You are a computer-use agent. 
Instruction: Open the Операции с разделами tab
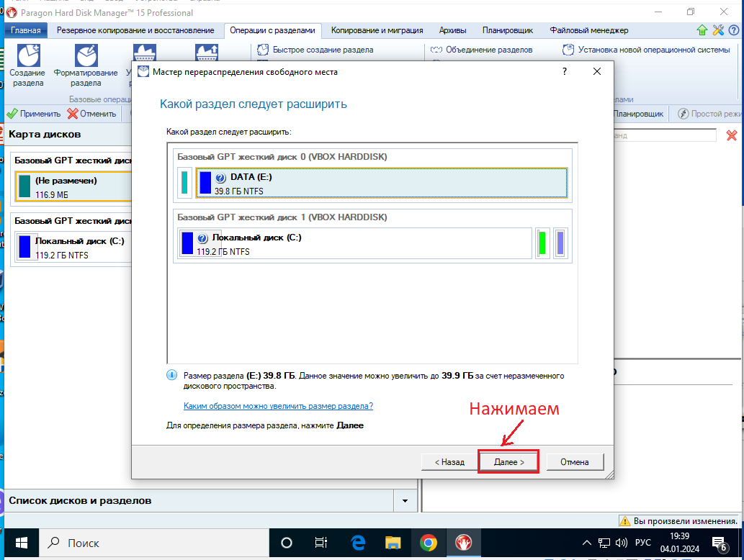272,30
